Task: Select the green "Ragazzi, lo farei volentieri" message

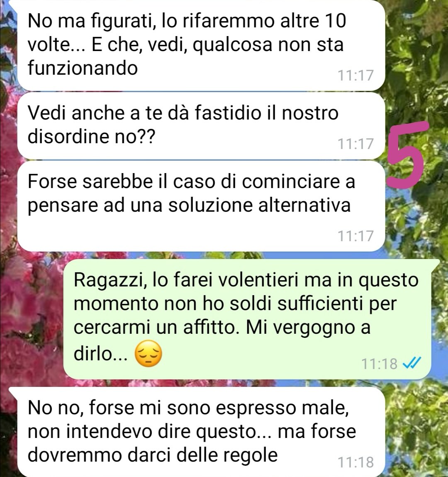Action: pos(247,319)
